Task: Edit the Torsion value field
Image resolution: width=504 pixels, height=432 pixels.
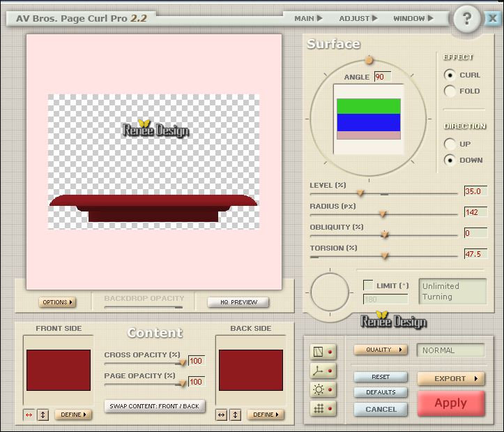Action: click(x=475, y=254)
